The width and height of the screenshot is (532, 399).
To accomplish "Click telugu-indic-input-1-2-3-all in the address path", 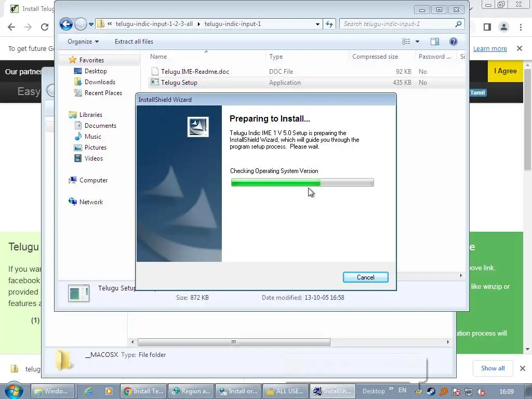I will (x=154, y=24).
